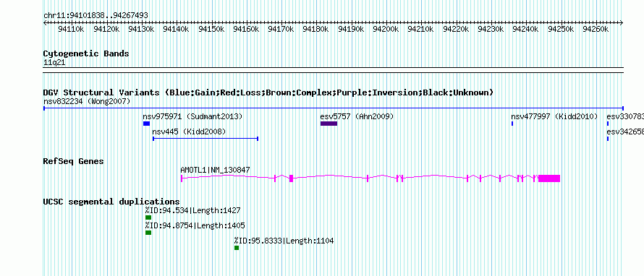Click green duplication block of length 1405
The height and width of the screenshot is (276, 644).
point(148,233)
